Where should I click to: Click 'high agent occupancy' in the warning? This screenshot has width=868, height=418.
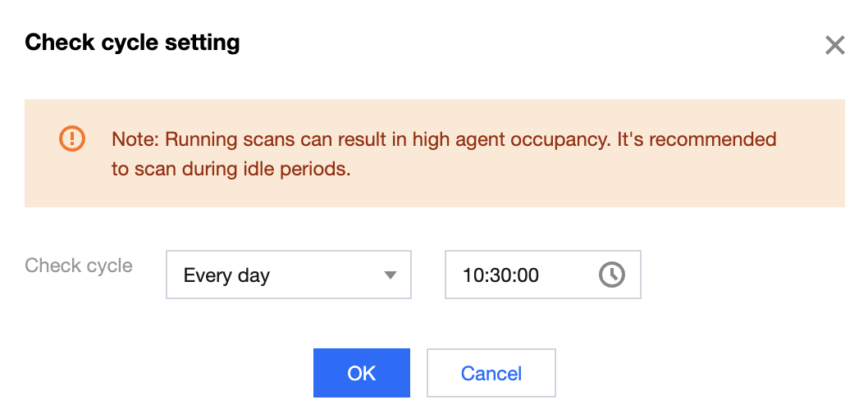[508, 139]
